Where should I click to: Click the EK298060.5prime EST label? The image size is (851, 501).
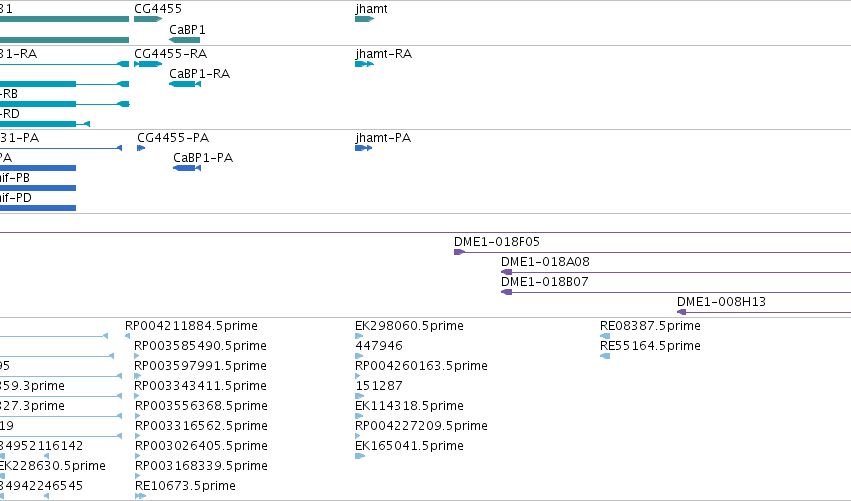(409, 326)
